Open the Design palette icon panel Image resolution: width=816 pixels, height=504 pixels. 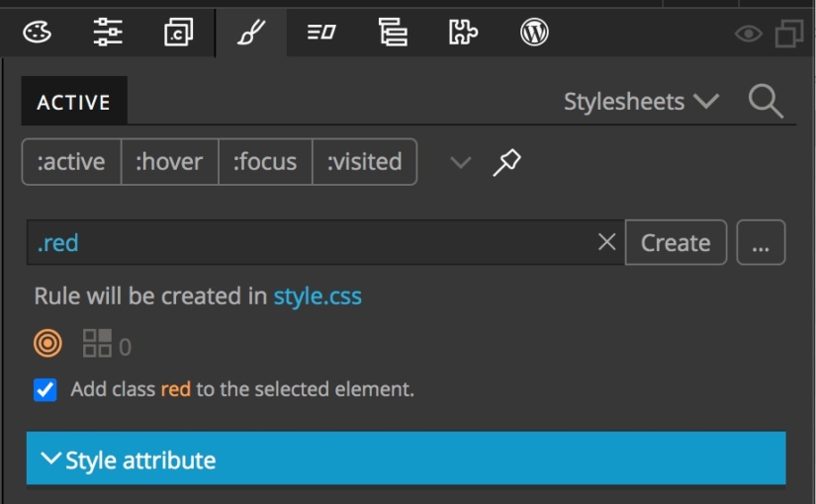click(x=37, y=33)
